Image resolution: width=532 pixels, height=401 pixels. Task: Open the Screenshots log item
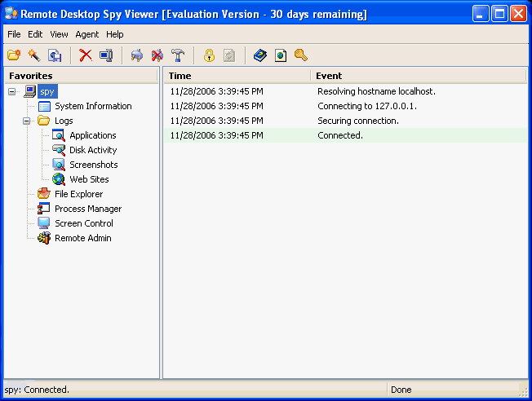coord(93,165)
